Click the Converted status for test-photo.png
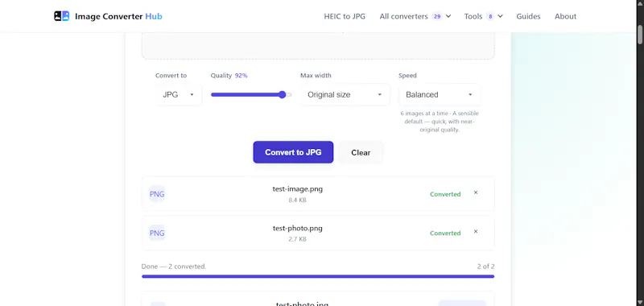 point(445,234)
